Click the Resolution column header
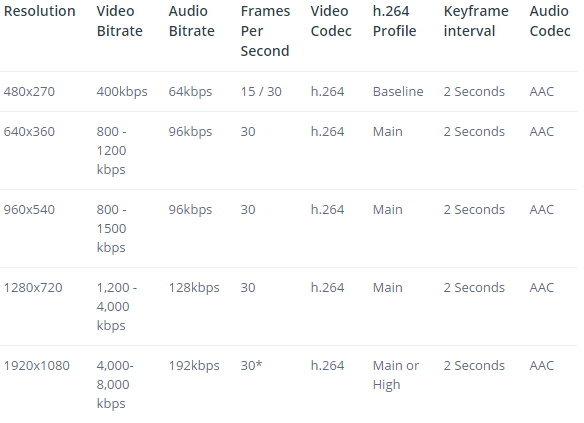 (x=39, y=11)
